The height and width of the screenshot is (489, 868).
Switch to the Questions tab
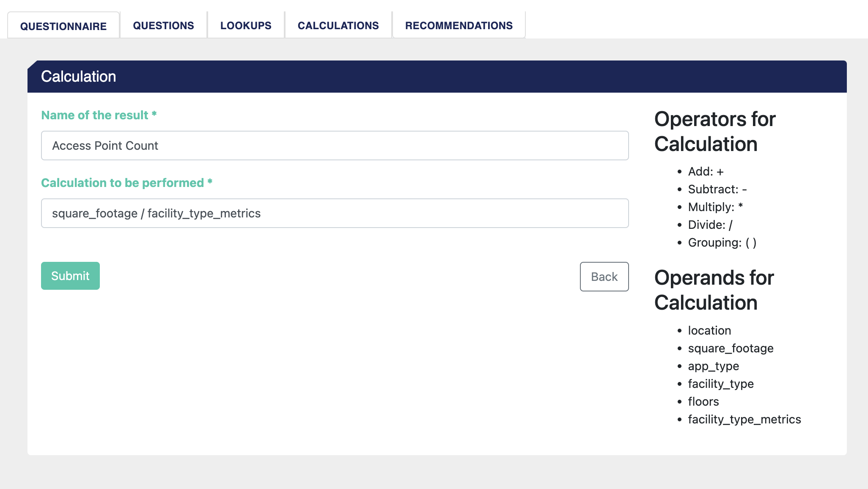[x=163, y=25]
